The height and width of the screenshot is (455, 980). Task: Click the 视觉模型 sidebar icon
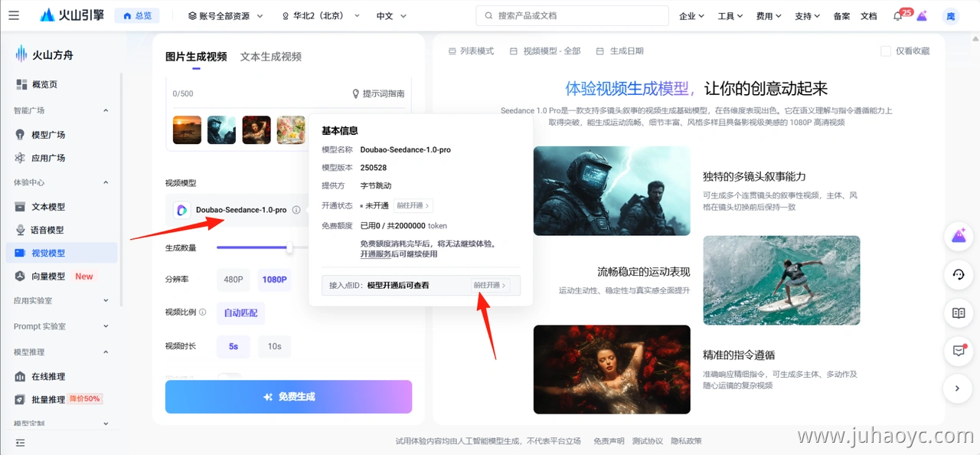tap(21, 253)
